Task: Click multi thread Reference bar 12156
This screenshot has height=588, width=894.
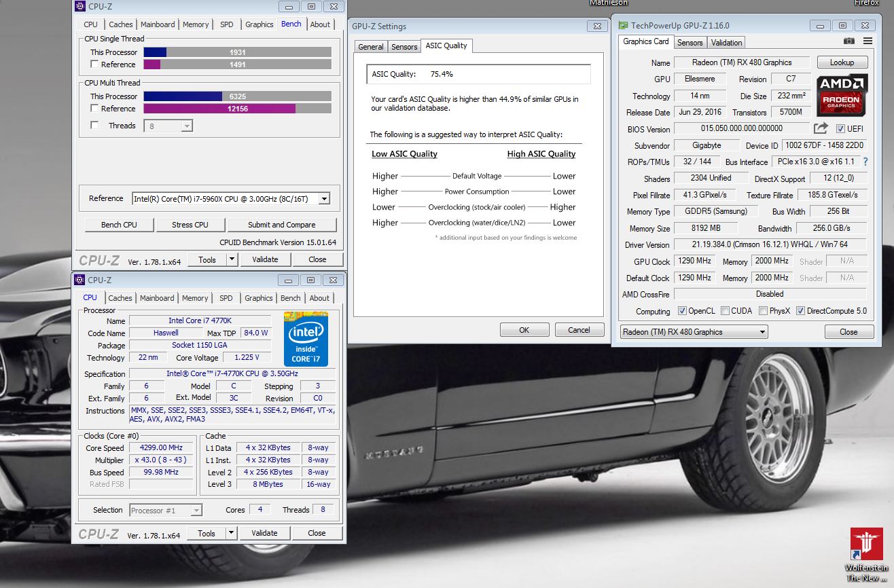Action: [x=238, y=109]
